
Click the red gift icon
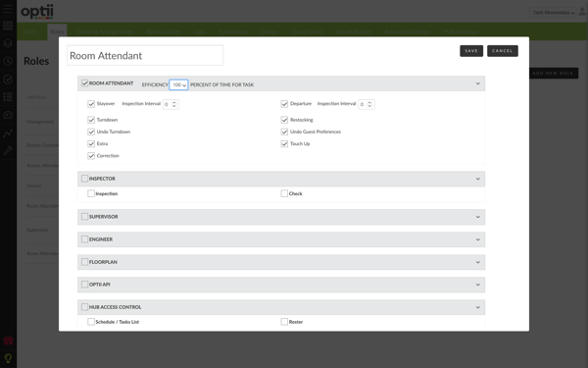pos(8,341)
